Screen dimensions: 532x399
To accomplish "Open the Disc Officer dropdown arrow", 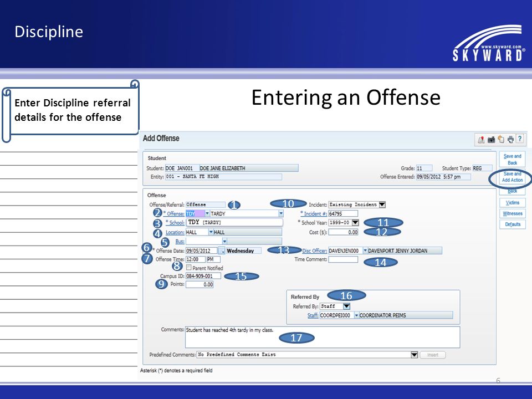I will tap(365, 250).
